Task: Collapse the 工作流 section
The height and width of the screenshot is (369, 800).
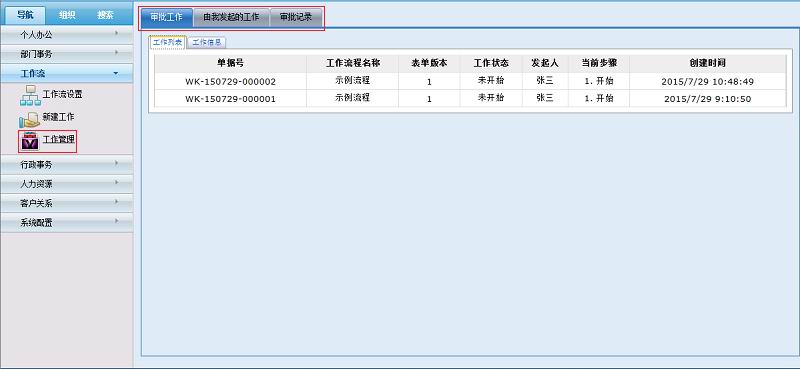Action: click(67, 73)
